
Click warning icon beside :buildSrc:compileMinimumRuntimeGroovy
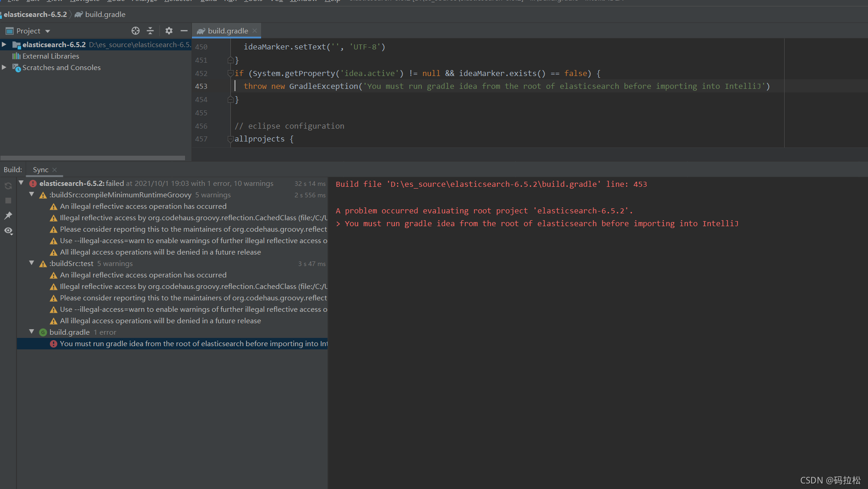pos(43,195)
